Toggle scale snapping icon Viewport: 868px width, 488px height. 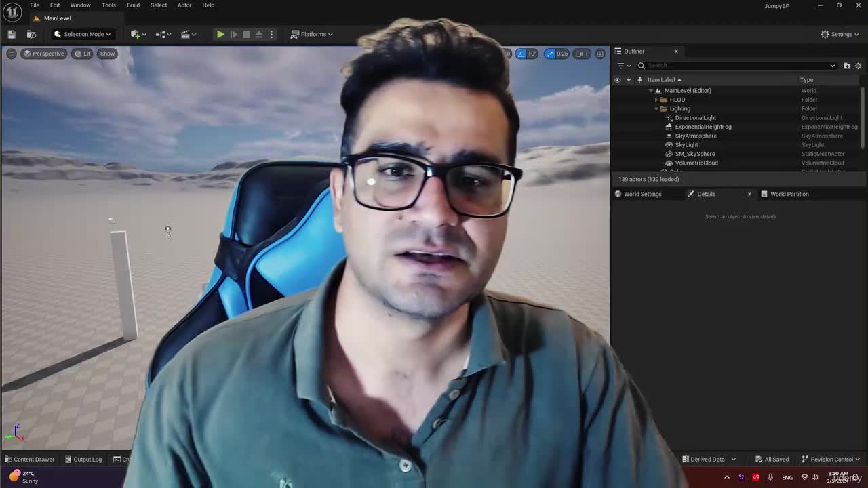(549, 54)
